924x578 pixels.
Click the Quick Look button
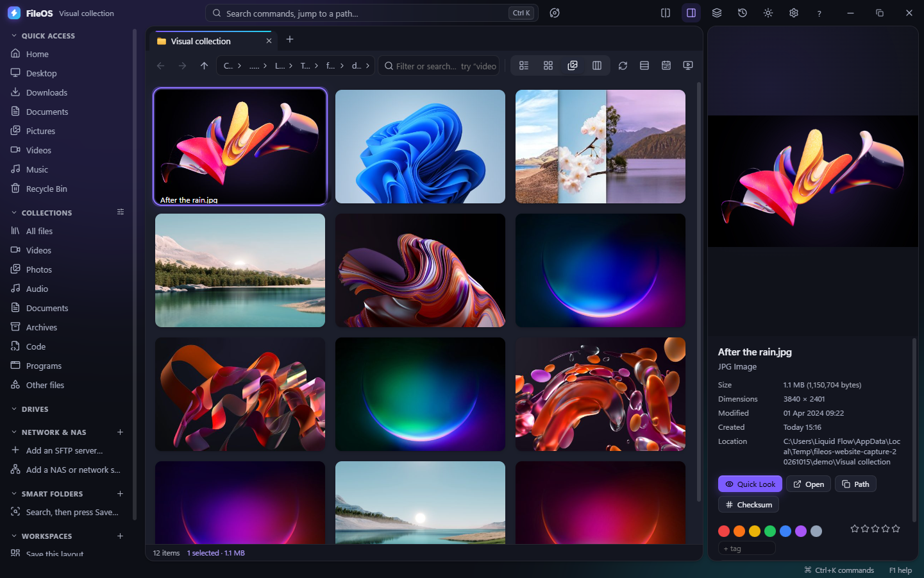click(x=750, y=484)
